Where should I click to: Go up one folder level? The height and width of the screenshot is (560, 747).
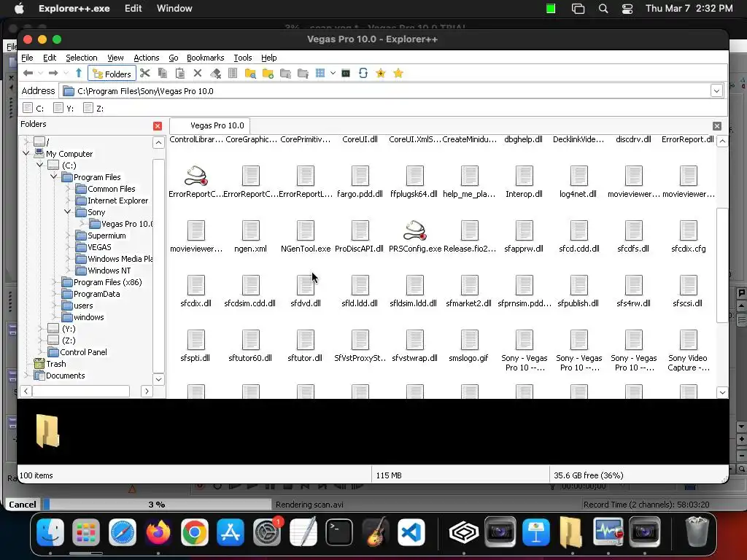(x=79, y=74)
